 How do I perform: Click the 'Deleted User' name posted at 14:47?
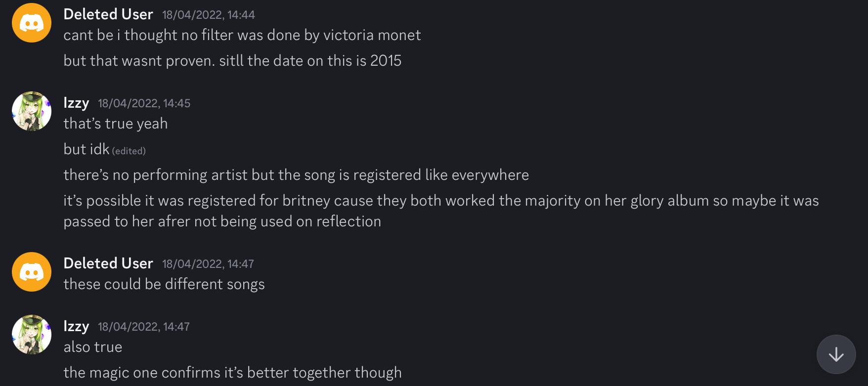pyautogui.click(x=108, y=263)
